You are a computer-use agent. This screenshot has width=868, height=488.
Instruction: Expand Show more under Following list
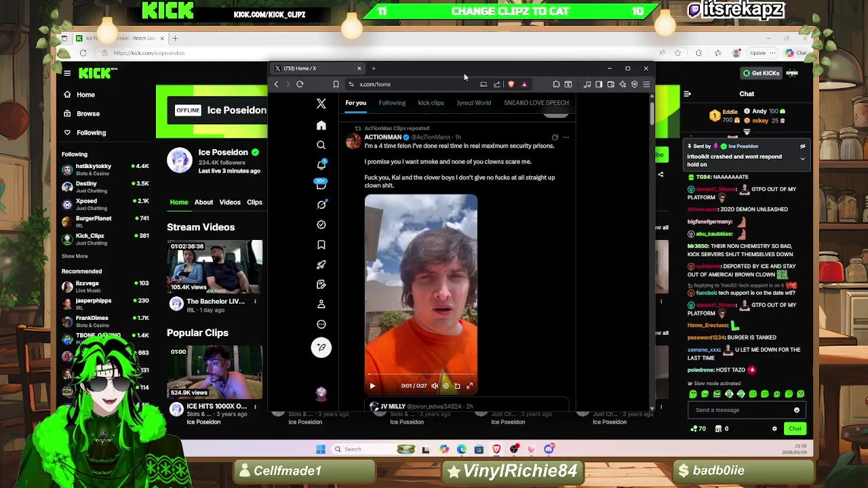pos(75,256)
